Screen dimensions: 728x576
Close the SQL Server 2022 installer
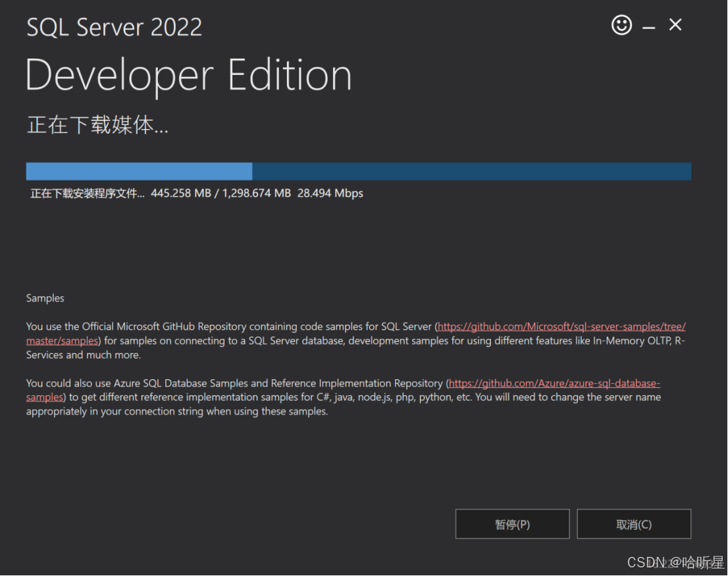pos(675,24)
